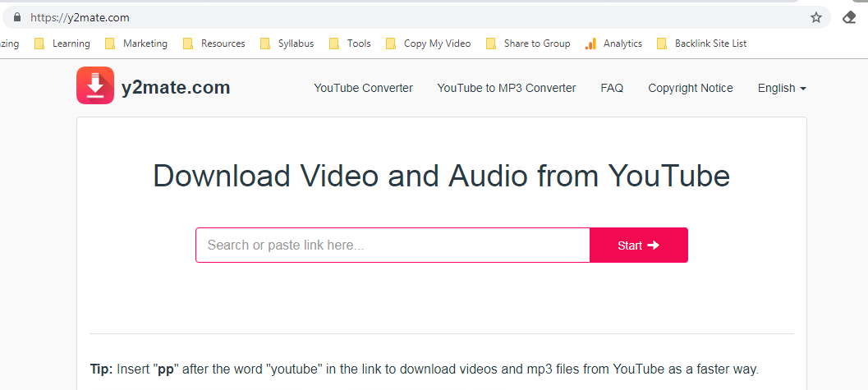
Task: View site security via the padlock icon
Action: click(x=17, y=17)
